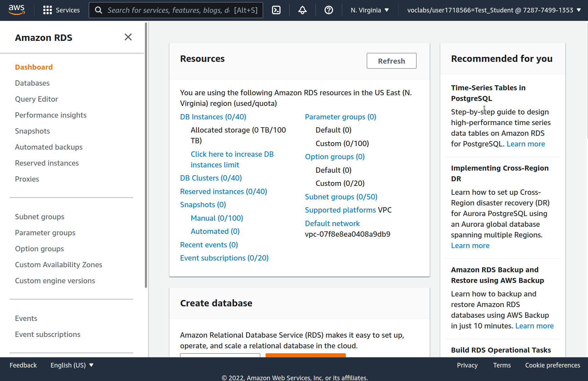Click 'Allocated storage (0 TB/100 TB)' text
This screenshot has height=381, width=588.
tap(238, 135)
